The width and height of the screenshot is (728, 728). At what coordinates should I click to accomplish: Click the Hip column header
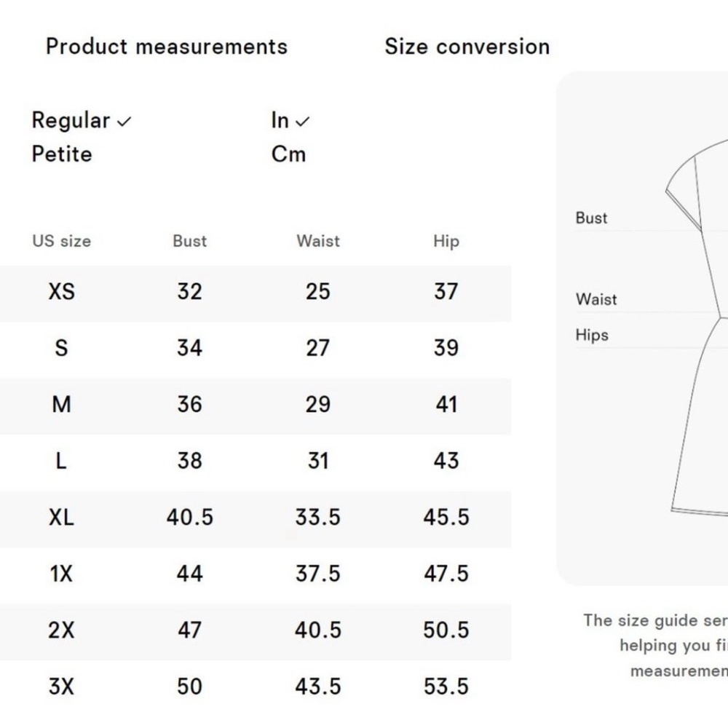point(446,241)
